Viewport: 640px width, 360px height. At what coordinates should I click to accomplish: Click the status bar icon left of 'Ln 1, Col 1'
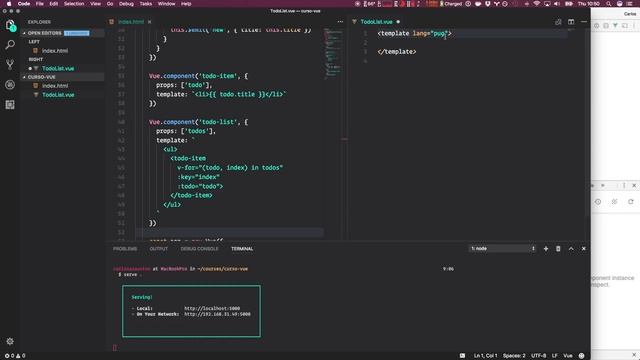pos(462,356)
